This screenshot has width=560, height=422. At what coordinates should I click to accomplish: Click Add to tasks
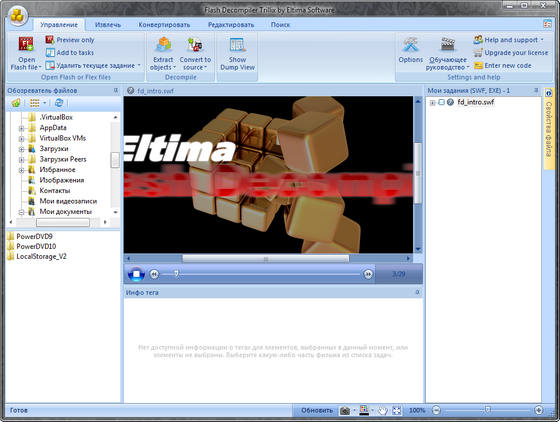click(70, 53)
